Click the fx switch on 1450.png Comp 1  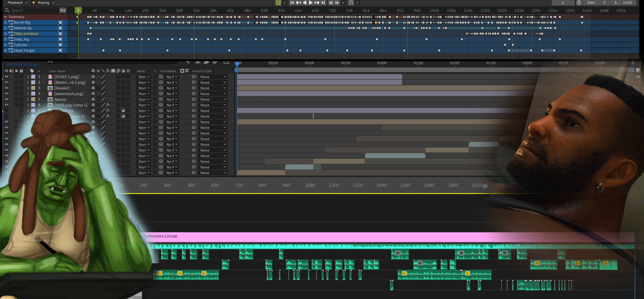(x=108, y=105)
